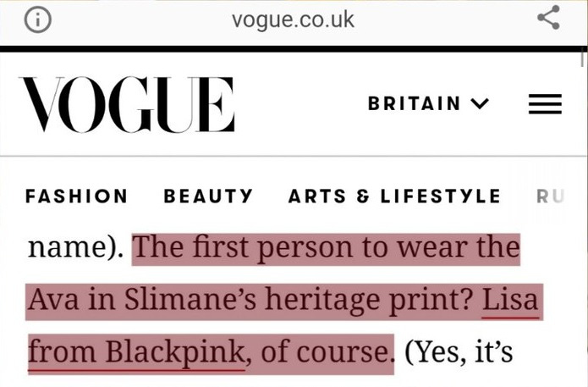Open the BRITAIN region selector label
Image resolution: width=588 pixels, height=387 pixels.
click(x=414, y=103)
